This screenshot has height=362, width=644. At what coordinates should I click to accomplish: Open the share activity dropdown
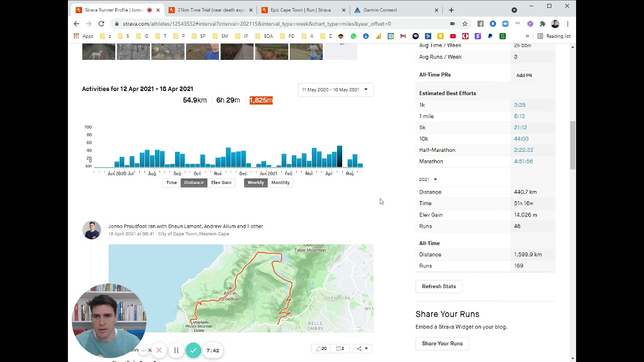(362, 348)
